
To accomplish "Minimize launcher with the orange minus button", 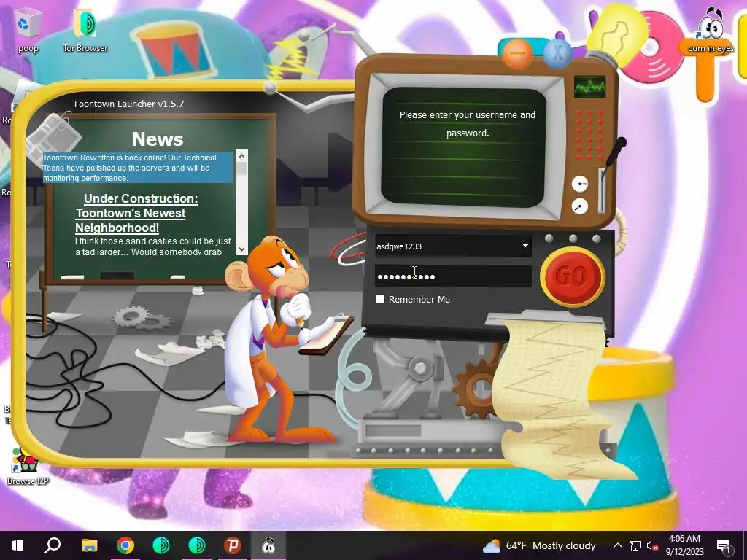I will tap(517, 52).
